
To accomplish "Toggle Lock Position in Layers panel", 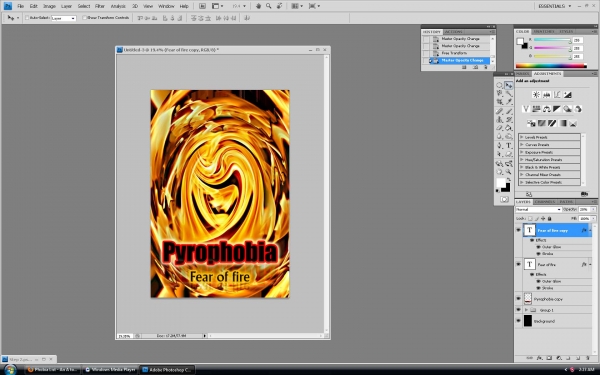I will click(543, 218).
